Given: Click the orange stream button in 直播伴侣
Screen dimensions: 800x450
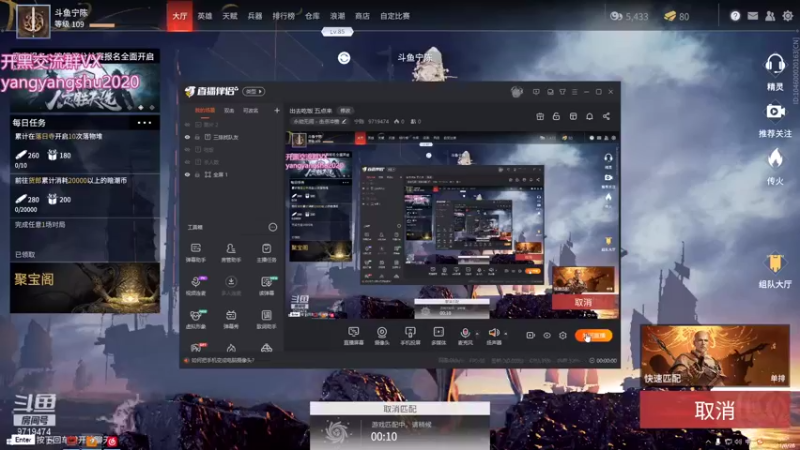Looking at the screenshot, I should click(593, 335).
